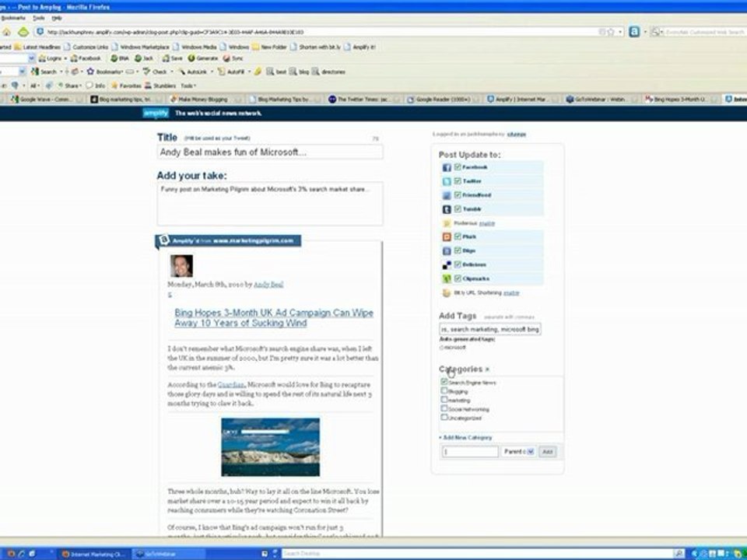Image resolution: width=747 pixels, height=560 pixels.
Task: Click the spell Check toolbar button
Action: 156,72
